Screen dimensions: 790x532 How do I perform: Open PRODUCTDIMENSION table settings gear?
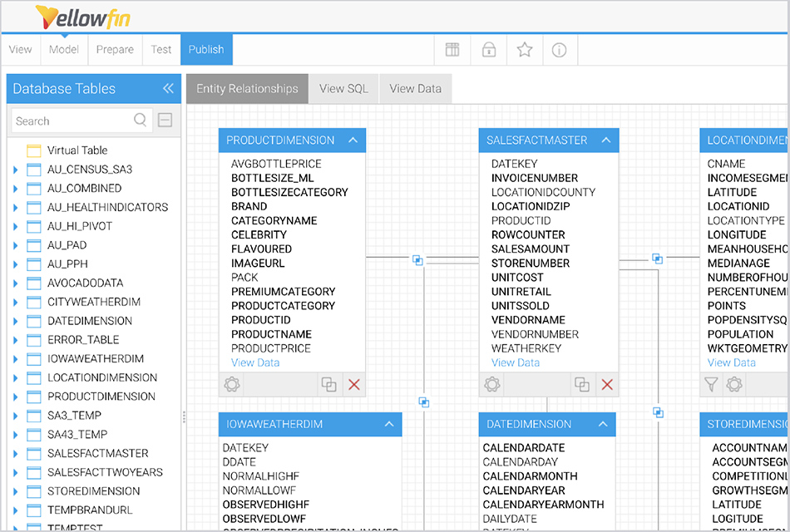(x=232, y=384)
